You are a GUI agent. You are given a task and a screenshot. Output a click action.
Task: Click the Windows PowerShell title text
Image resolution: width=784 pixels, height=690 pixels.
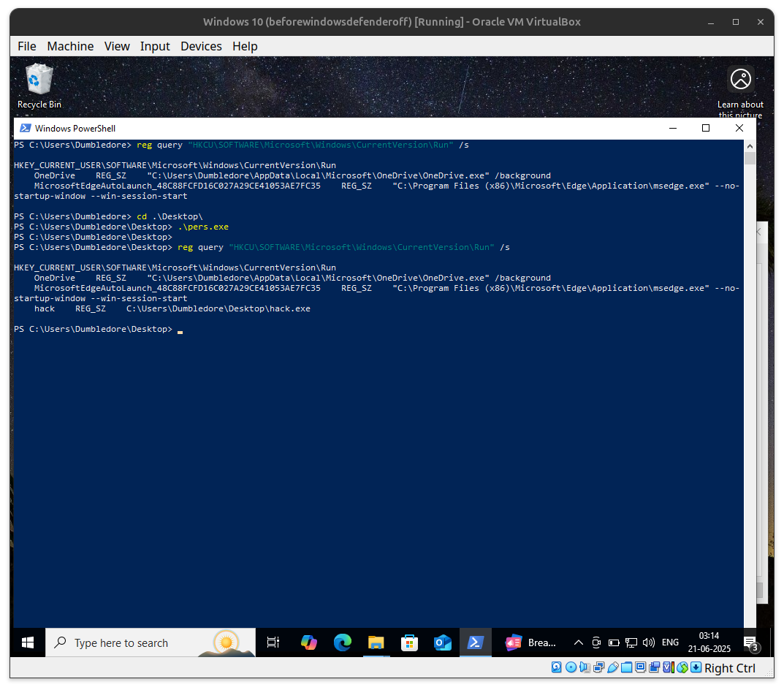click(x=75, y=129)
